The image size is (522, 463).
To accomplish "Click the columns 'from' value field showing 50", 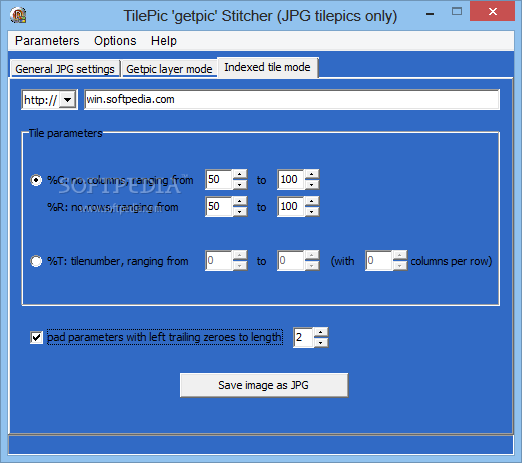I will coord(219,179).
